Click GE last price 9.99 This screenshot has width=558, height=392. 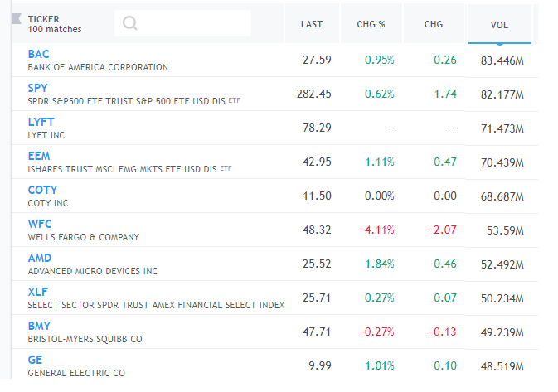coord(319,365)
